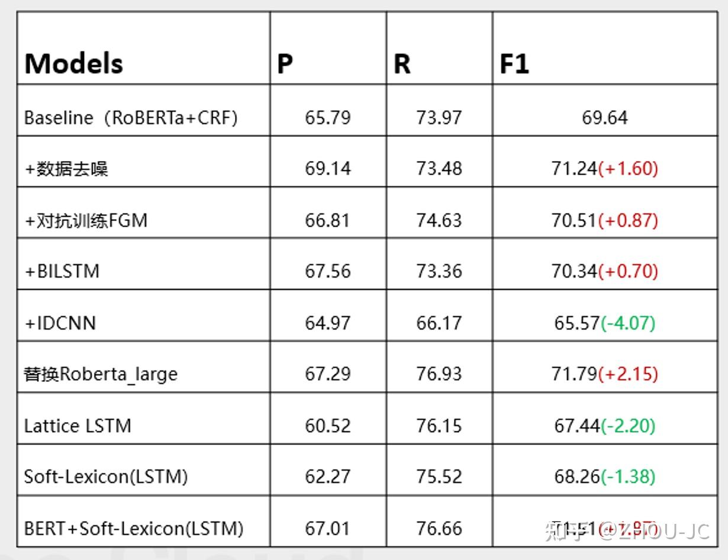Image resolution: width=728 pixels, height=560 pixels.
Task: Select the 替换Roberta_large row label
Action: 101,374
